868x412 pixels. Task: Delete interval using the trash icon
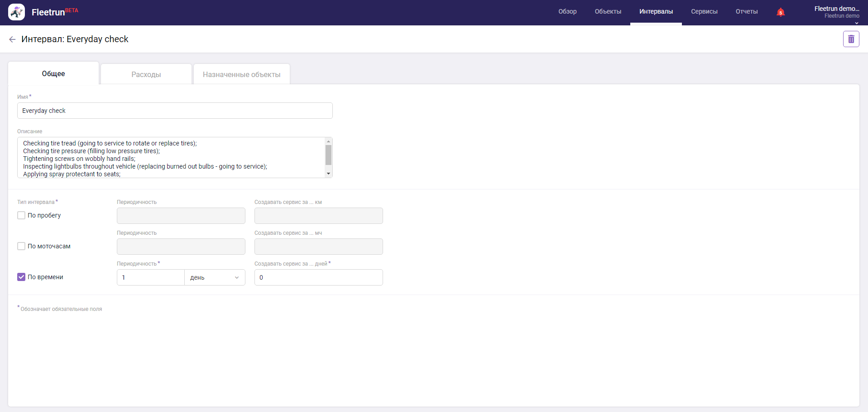click(x=851, y=39)
